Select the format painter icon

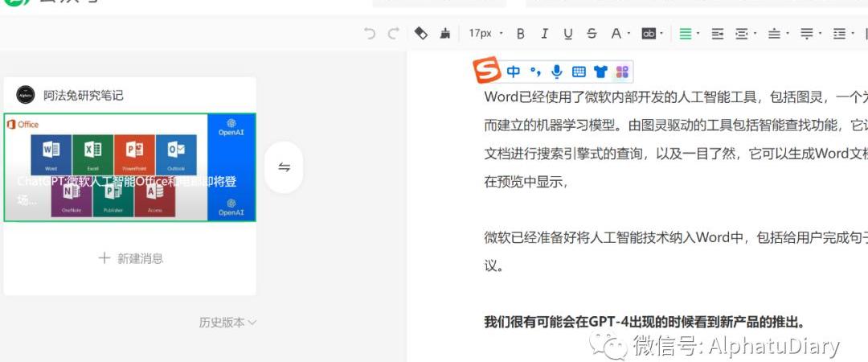(421, 34)
